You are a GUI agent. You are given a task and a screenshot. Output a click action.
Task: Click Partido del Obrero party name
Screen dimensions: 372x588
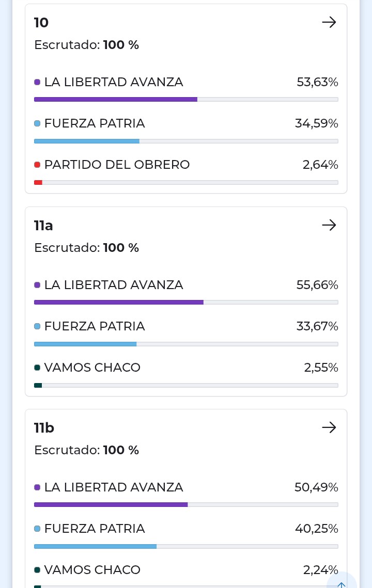tap(117, 165)
